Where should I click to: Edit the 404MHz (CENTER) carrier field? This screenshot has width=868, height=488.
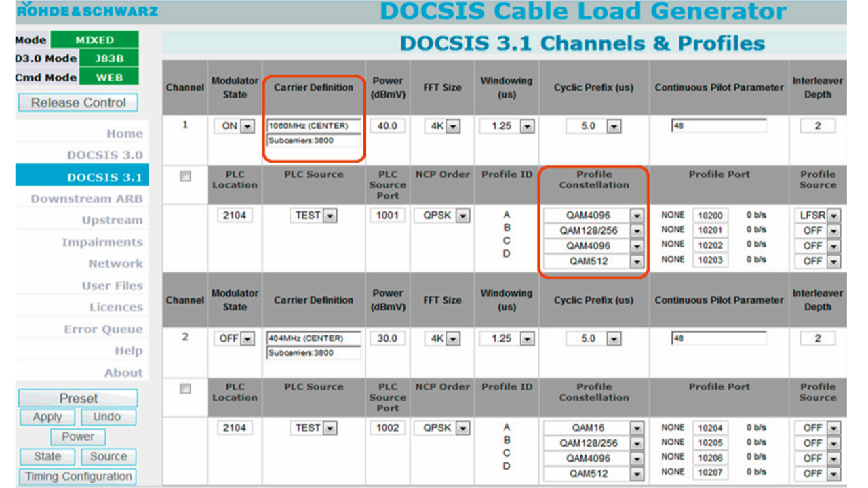tap(314, 338)
